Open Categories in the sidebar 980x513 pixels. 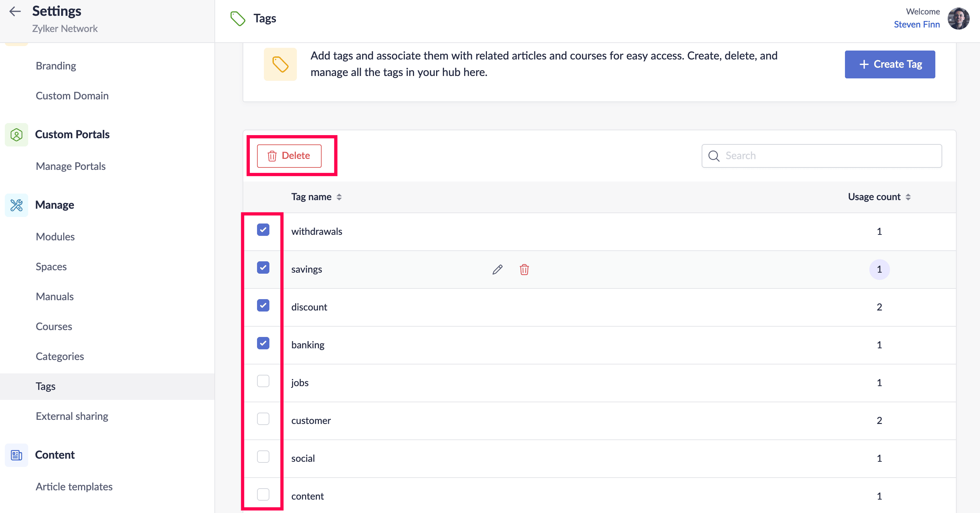(x=60, y=356)
